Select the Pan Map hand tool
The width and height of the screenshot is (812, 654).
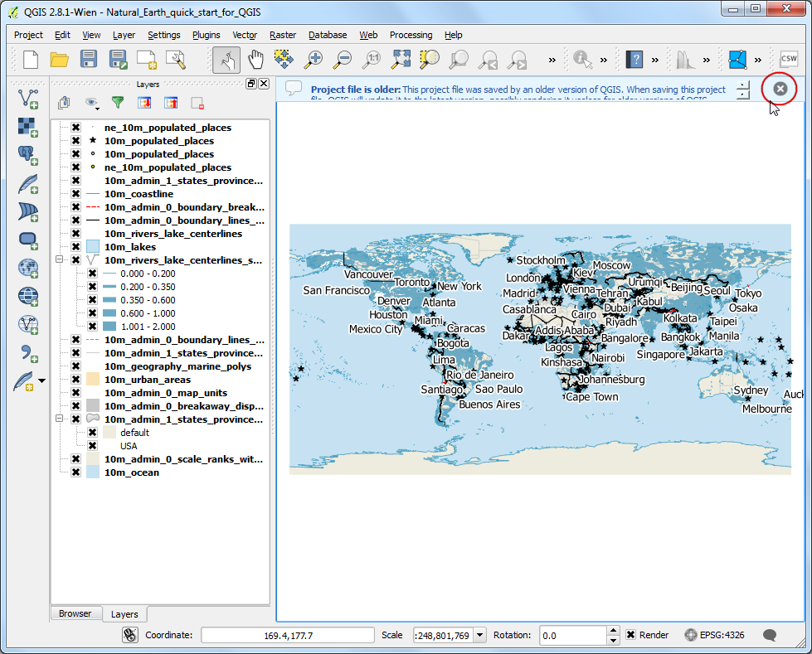(x=255, y=60)
